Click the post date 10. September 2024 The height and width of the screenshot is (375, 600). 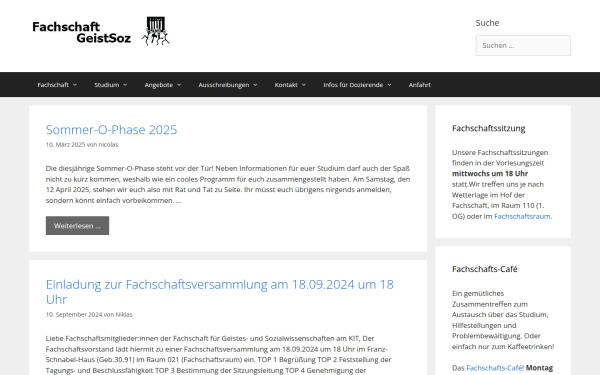coord(74,315)
